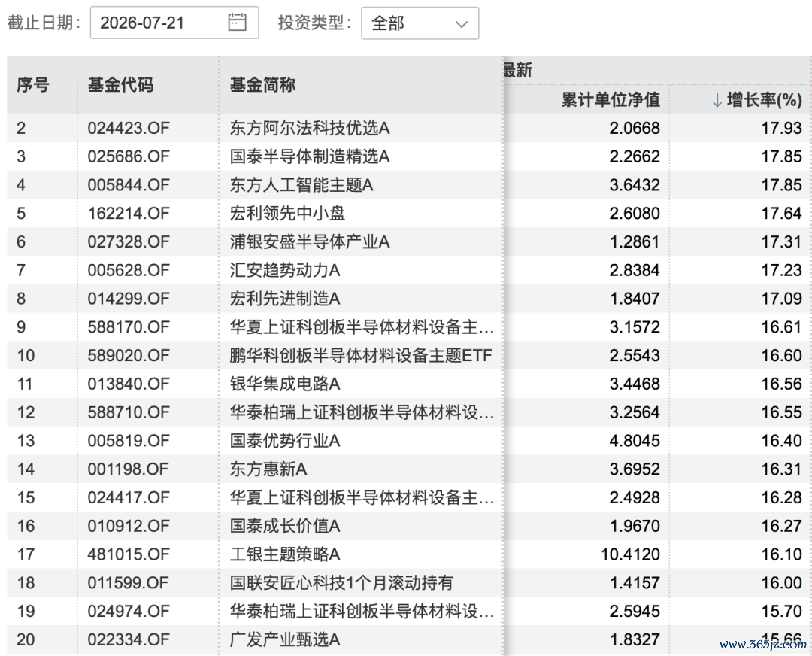Select fund code 010912.OF
This screenshot has width=812, height=656.
coord(129,527)
